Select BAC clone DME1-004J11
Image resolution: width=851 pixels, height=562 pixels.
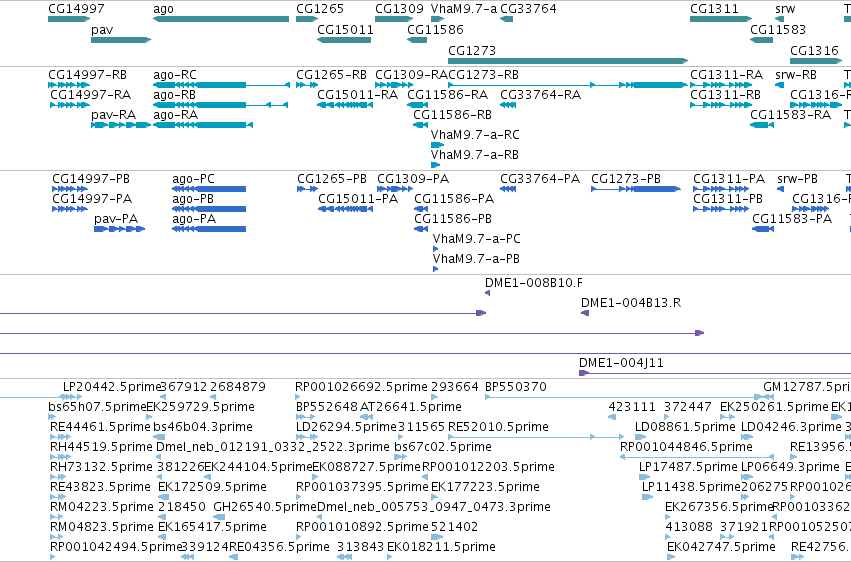621,363
